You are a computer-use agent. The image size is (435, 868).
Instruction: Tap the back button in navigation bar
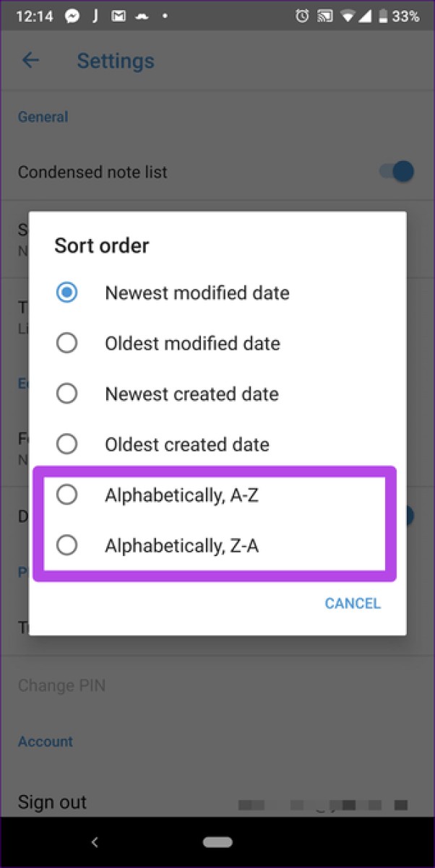point(95,842)
